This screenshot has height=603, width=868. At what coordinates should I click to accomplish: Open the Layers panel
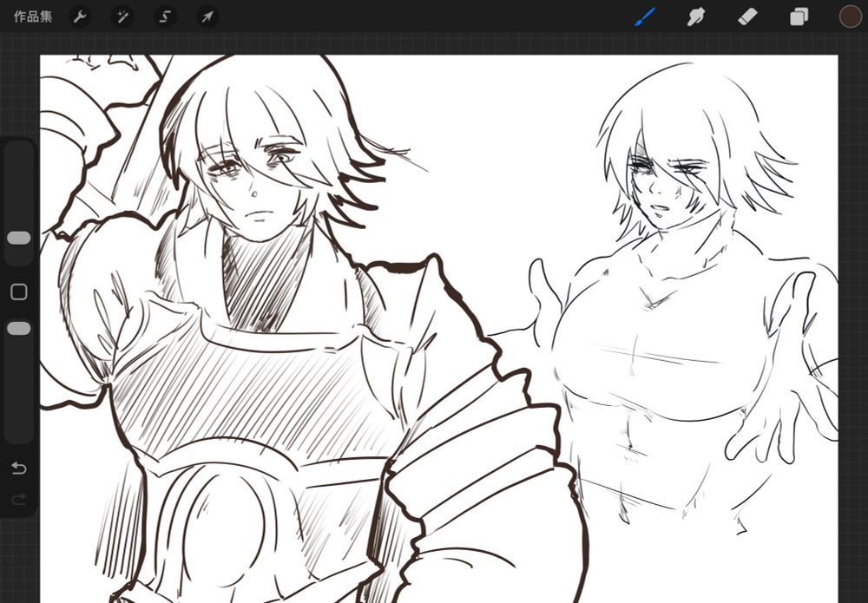[x=799, y=16]
